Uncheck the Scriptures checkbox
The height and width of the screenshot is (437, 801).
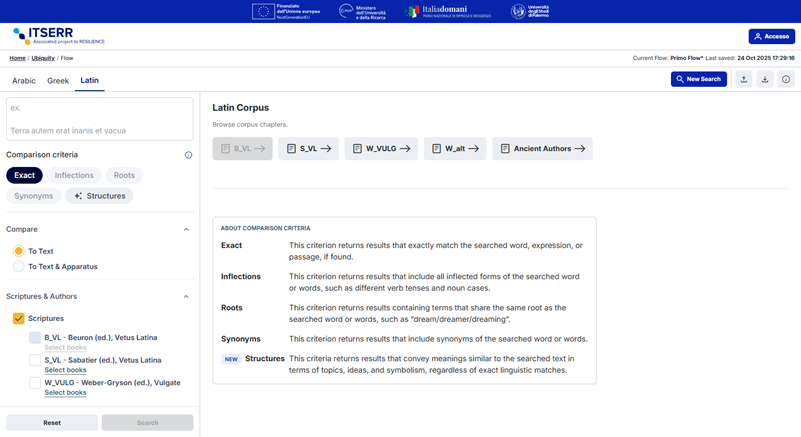pos(19,318)
